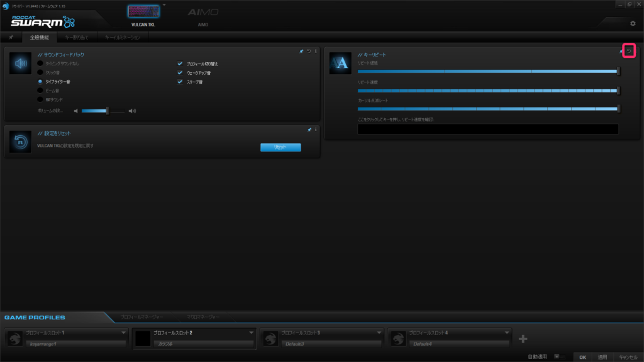
Task: Toggle the ウェークアップ音 checkbox
Action: click(x=180, y=73)
